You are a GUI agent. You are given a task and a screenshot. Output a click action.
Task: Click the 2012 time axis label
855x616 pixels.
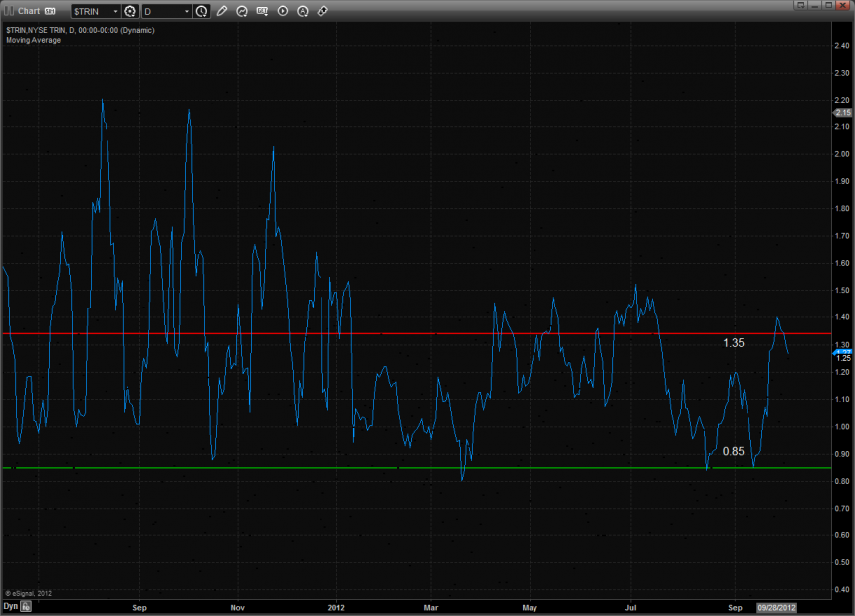[336, 607]
